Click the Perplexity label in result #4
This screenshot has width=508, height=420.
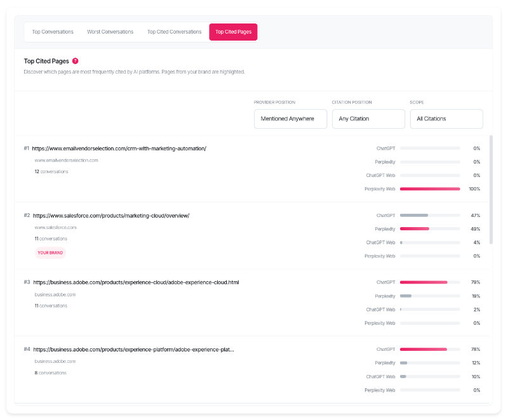385,363
